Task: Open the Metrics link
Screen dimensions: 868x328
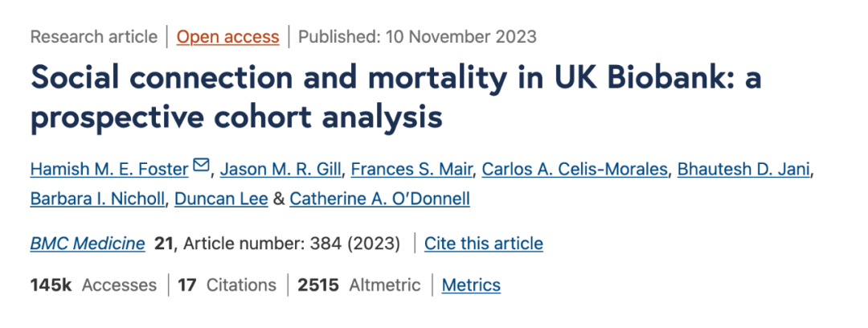Action: 471,285
